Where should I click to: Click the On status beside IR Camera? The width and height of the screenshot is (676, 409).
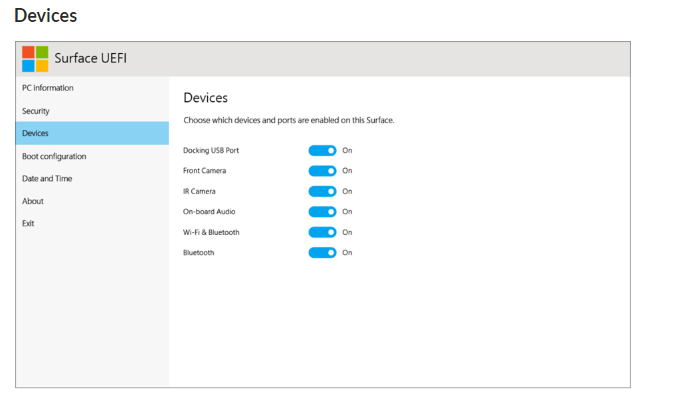[x=347, y=191]
